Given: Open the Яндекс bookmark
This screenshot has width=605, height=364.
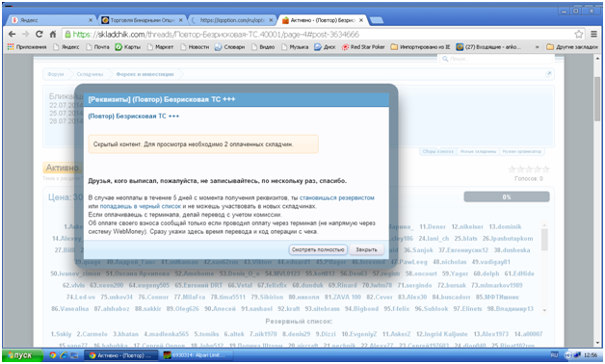Looking at the screenshot, I should (x=66, y=47).
